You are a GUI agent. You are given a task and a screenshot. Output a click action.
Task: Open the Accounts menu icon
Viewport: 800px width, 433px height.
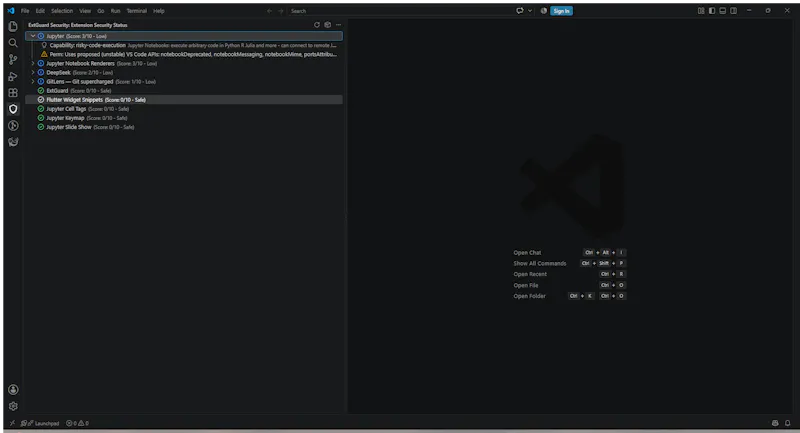click(x=13, y=390)
